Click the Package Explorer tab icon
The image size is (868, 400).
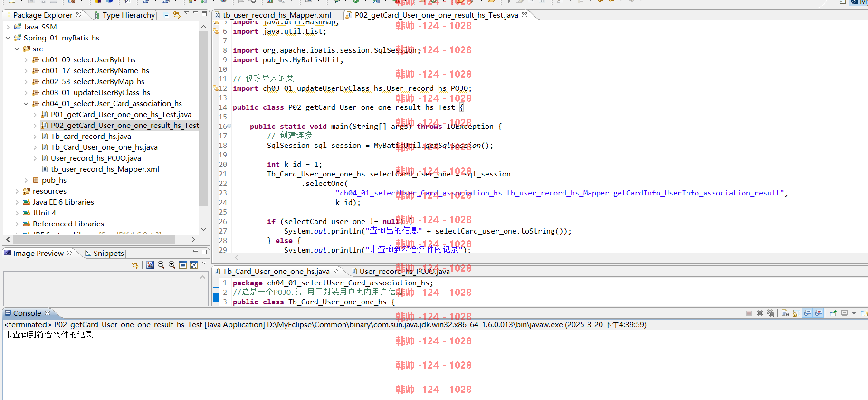point(8,15)
